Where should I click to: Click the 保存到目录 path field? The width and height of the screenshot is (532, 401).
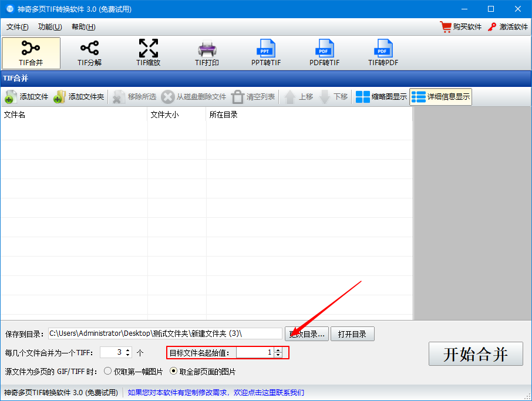pos(165,334)
